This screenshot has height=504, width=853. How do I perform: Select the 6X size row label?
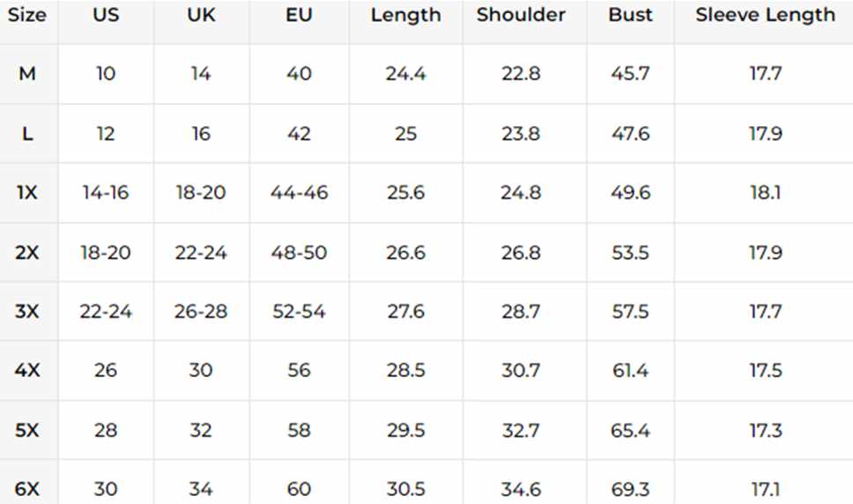27,489
